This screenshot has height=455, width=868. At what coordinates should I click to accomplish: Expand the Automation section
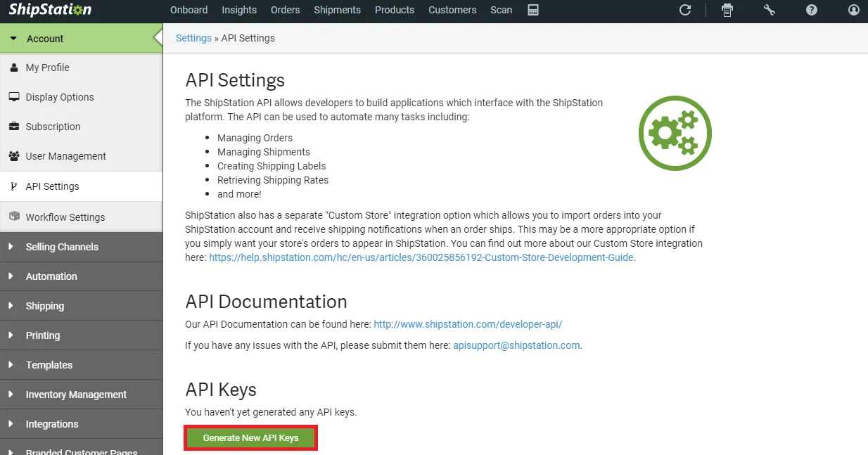pos(81,276)
